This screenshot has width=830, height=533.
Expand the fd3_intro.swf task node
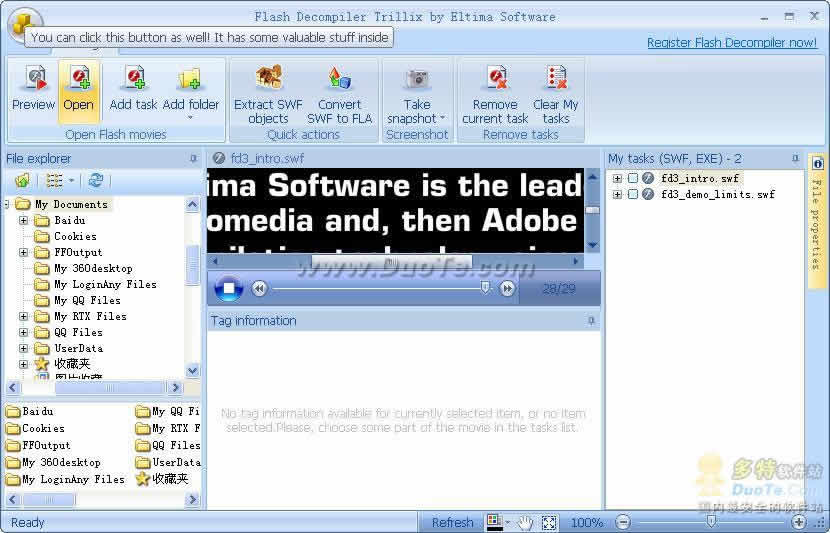pyautogui.click(x=617, y=178)
